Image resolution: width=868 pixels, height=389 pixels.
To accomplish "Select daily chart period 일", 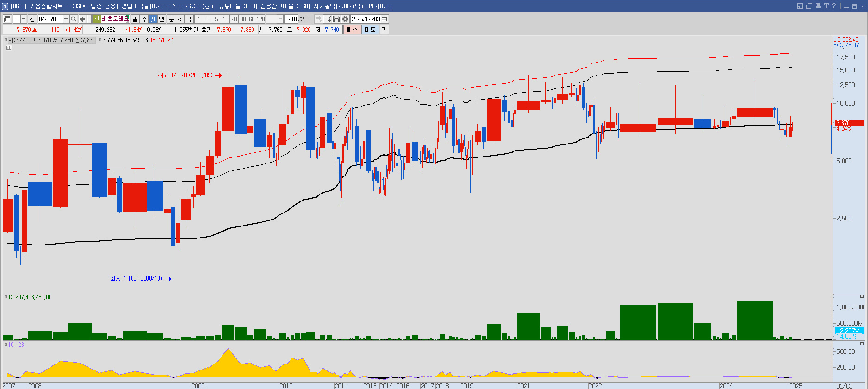I will (135, 19).
